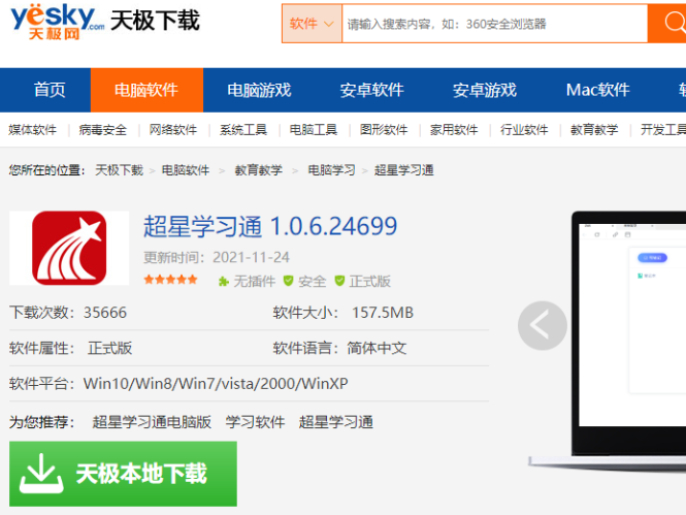686x515 pixels.
Task: Click the 正式版 shield badge
Action: point(363,281)
